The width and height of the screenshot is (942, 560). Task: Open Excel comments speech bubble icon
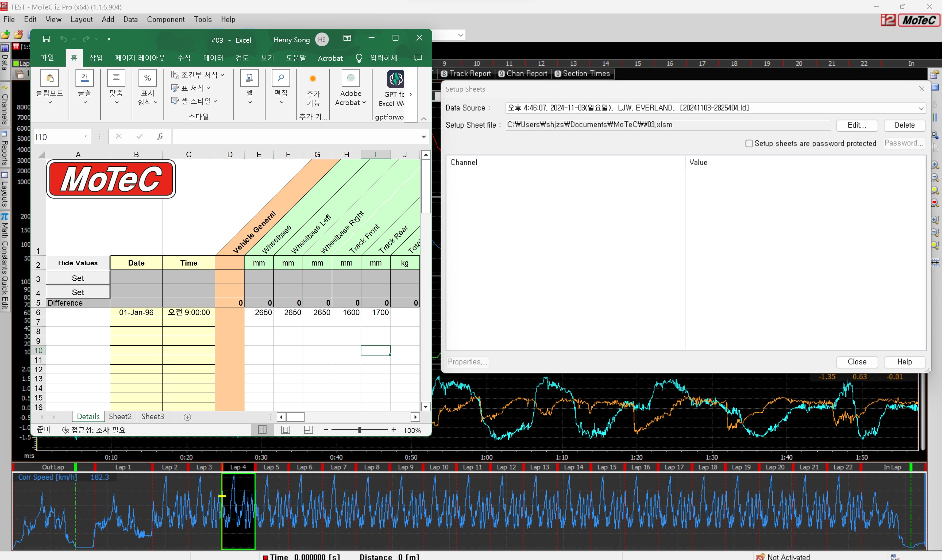[418, 58]
